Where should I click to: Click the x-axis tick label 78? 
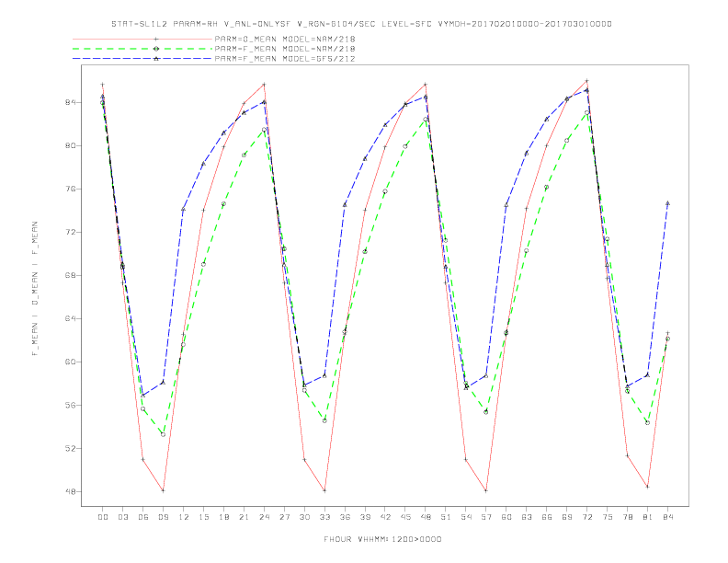click(x=628, y=517)
